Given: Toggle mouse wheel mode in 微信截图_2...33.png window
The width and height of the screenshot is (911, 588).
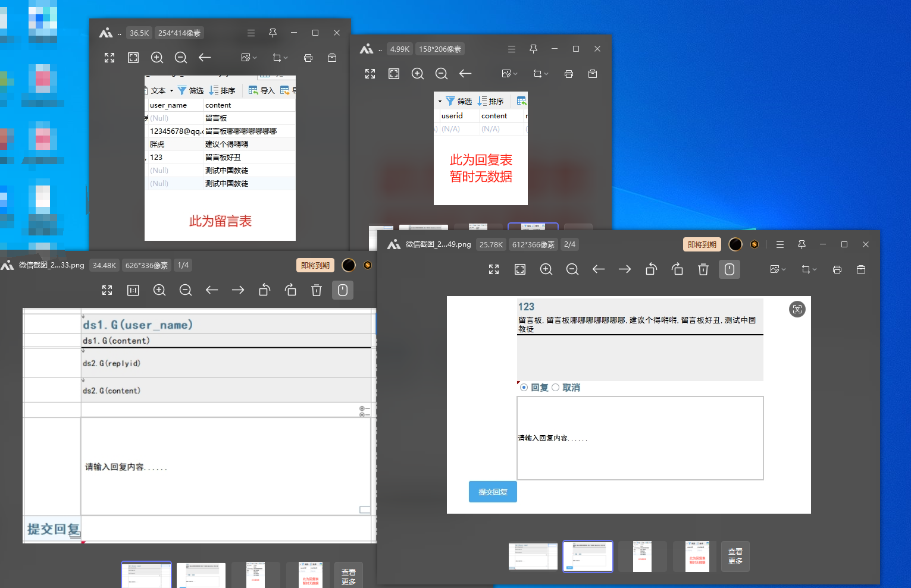Looking at the screenshot, I should click(x=343, y=290).
